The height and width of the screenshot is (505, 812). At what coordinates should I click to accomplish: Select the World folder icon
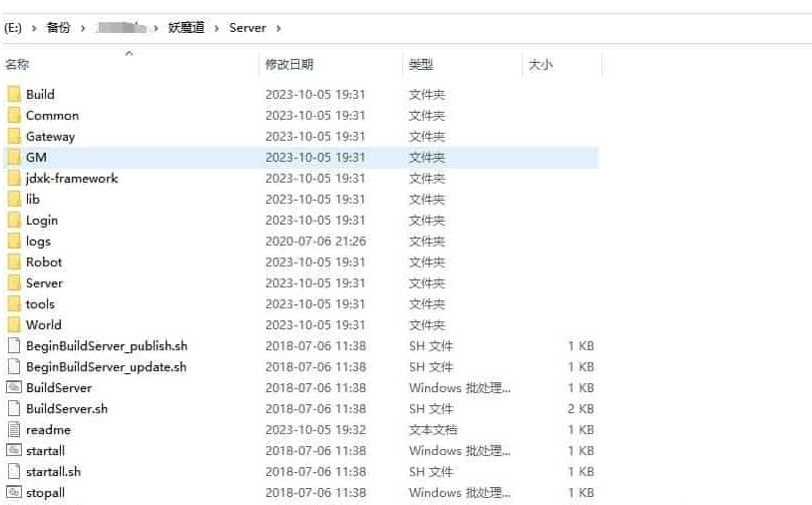tap(15, 325)
